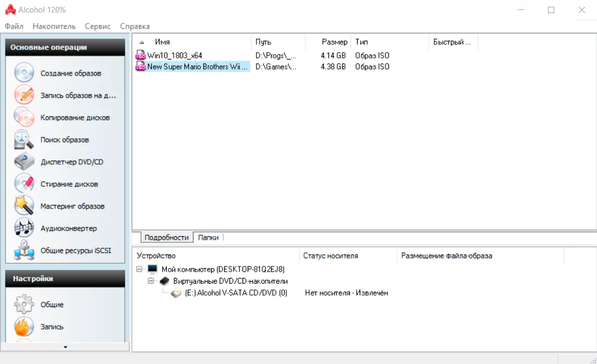Screen dimensions: 597x364
Task: Open Запись settings text link
Action: click(x=52, y=326)
